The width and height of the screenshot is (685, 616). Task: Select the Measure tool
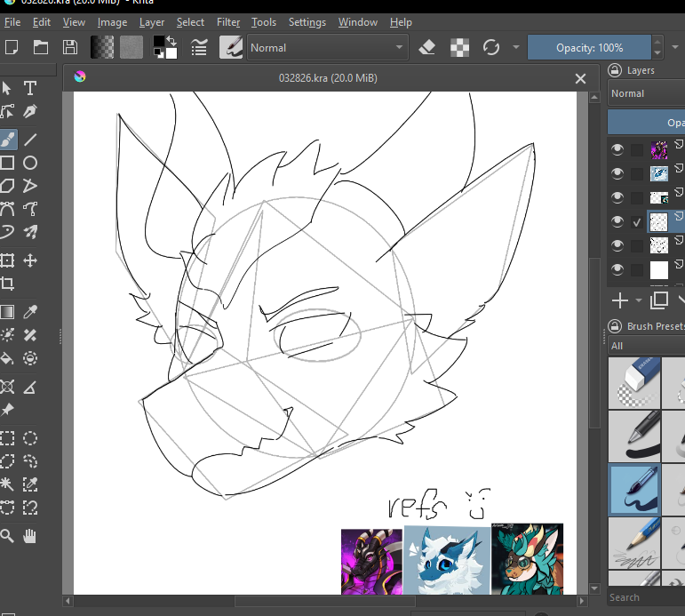coord(29,387)
